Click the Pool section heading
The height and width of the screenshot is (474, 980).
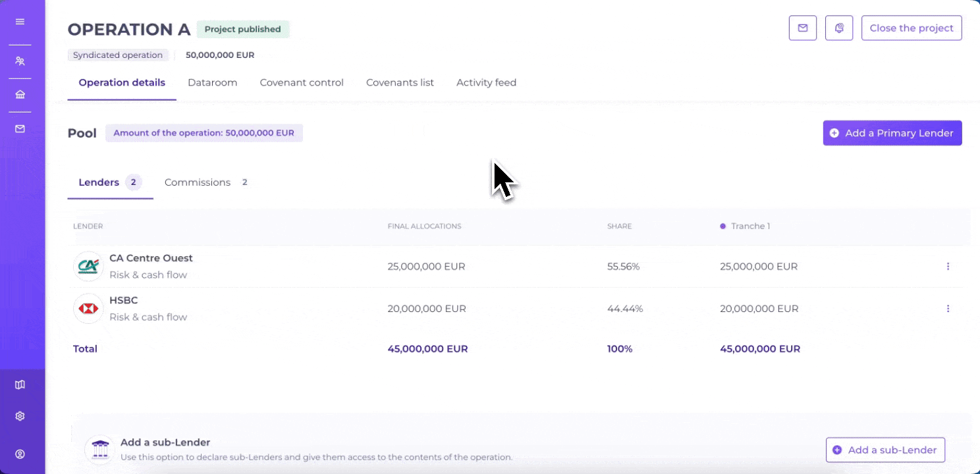pos(82,133)
